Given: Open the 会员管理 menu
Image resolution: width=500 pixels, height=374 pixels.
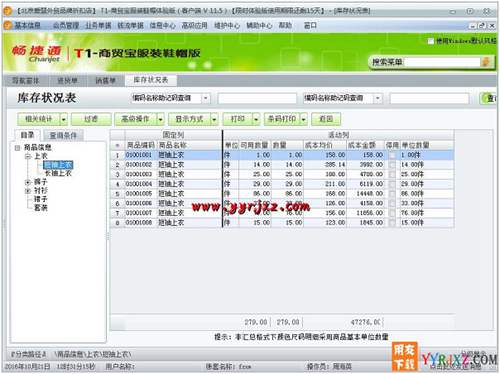Looking at the screenshot, I should 66,26.
